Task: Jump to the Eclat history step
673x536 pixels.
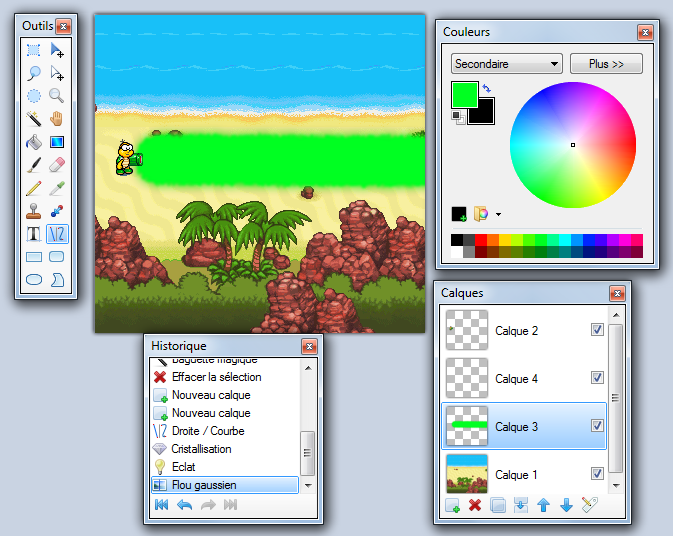Action: [185, 467]
